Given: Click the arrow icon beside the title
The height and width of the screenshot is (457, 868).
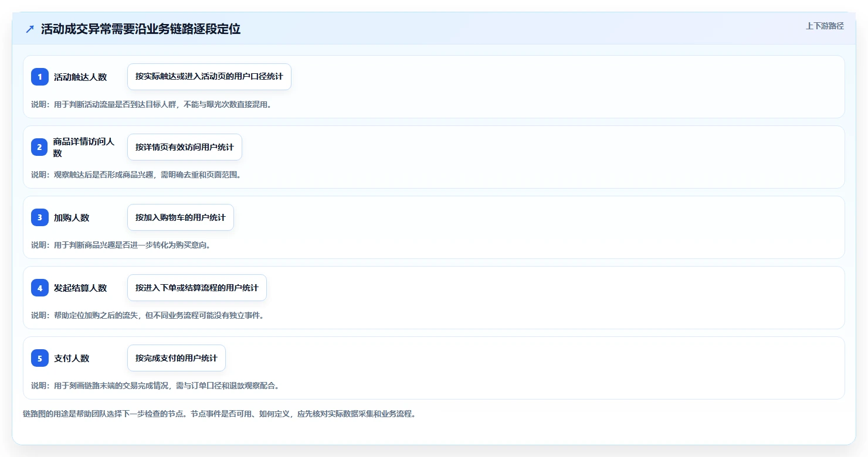Looking at the screenshot, I should 30,29.
